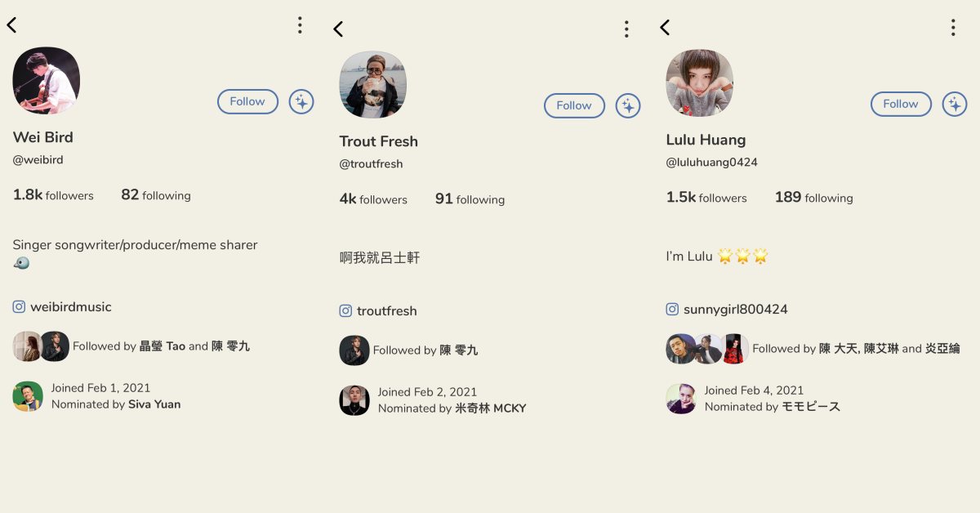The height and width of the screenshot is (513, 980).
Task: View Wei Bird's 1.8k followers list
Action: tap(53, 195)
